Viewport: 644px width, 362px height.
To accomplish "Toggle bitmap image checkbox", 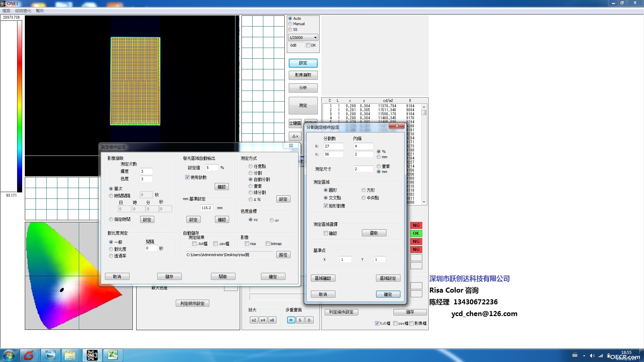I will [x=268, y=244].
